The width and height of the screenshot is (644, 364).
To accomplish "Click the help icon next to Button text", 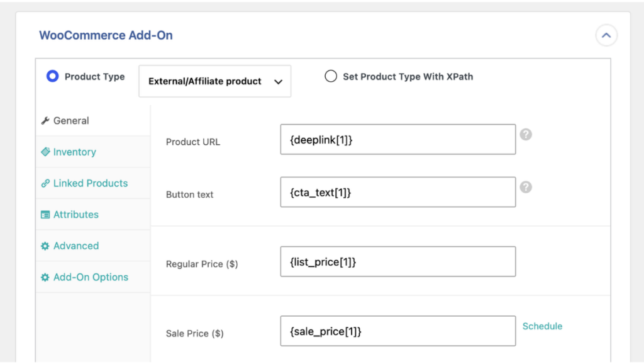I will tap(526, 187).
